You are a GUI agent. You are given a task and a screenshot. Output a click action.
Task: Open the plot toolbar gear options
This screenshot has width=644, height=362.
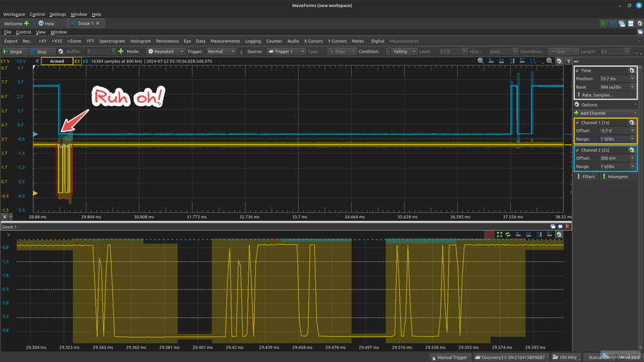point(559,61)
